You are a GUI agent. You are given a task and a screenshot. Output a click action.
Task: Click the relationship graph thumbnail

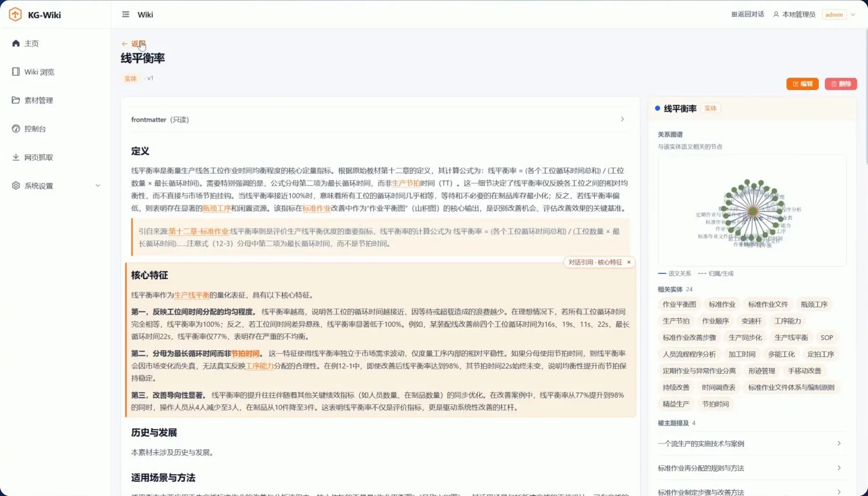(752, 211)
